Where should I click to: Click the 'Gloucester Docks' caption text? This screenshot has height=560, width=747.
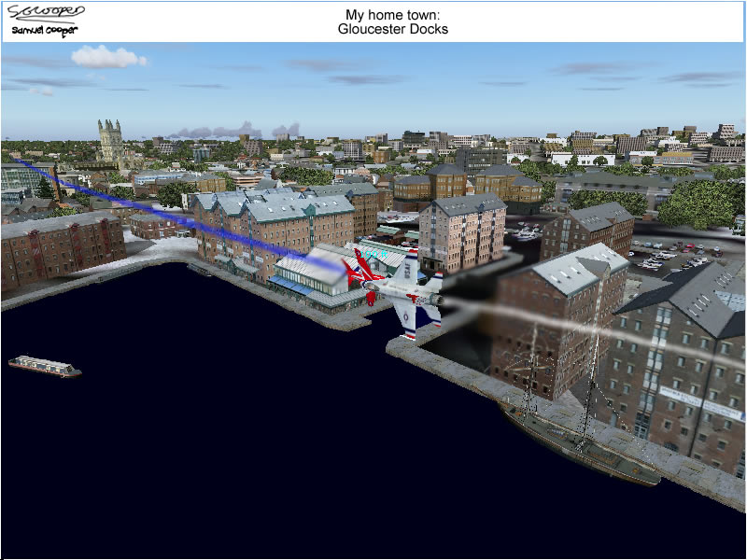pyautogui.click(x=393, y=29)
